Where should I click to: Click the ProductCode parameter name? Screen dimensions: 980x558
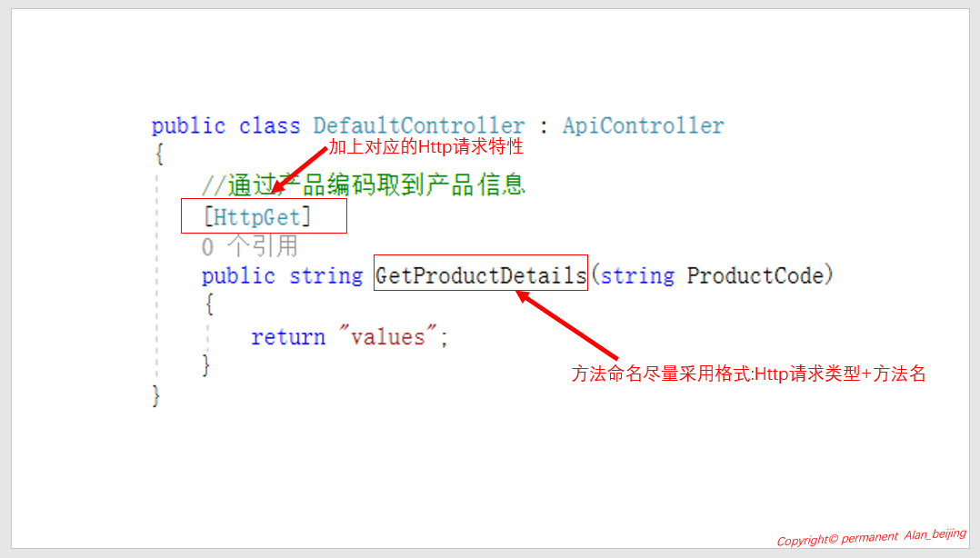pyautogui.click(x=755, y=275)
